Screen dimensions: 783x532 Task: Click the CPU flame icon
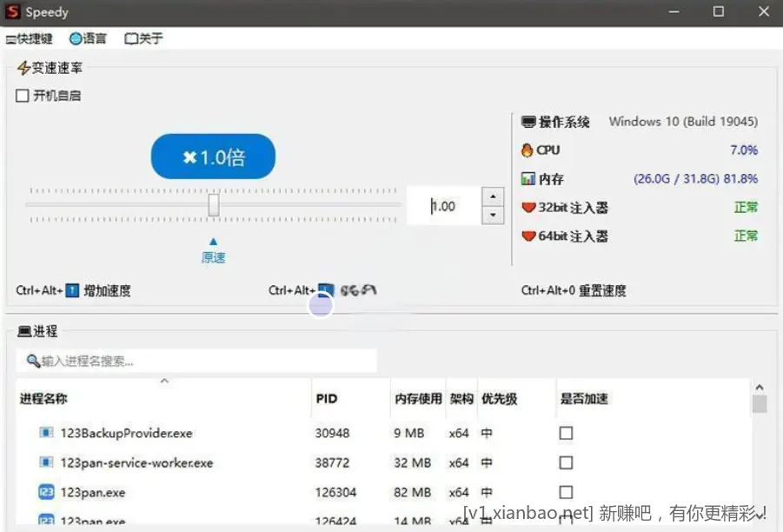coord(527,150)
